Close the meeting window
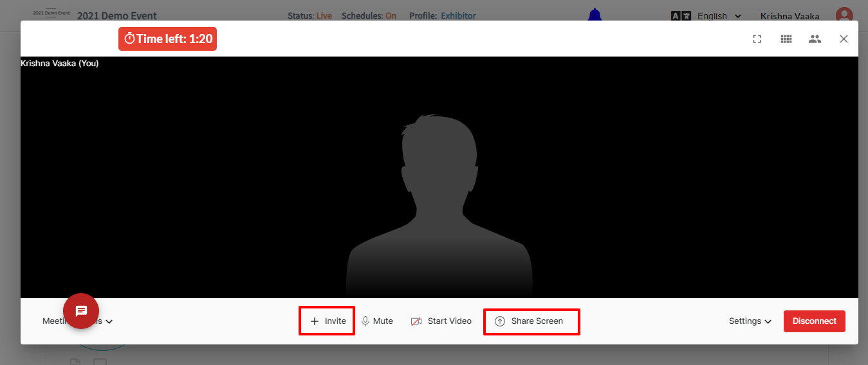The height and width of the screenshot is (365, 868). tap(844, 39)
